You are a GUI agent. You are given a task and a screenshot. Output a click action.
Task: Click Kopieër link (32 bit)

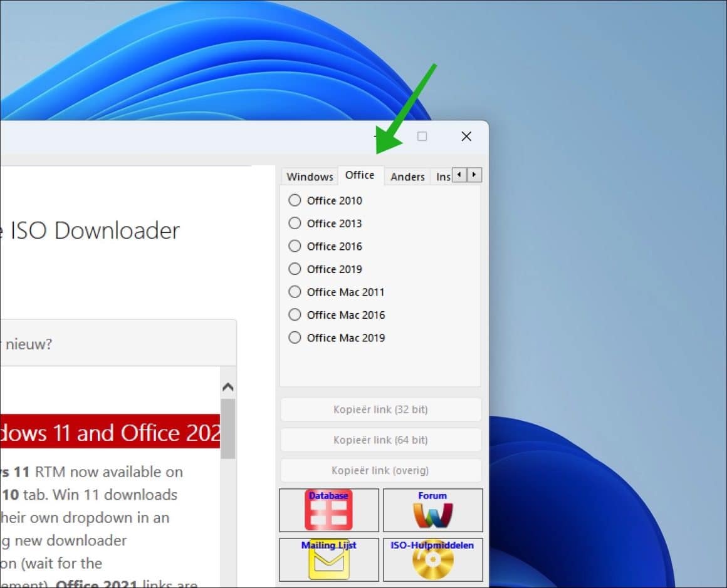(x=380, y=409)
